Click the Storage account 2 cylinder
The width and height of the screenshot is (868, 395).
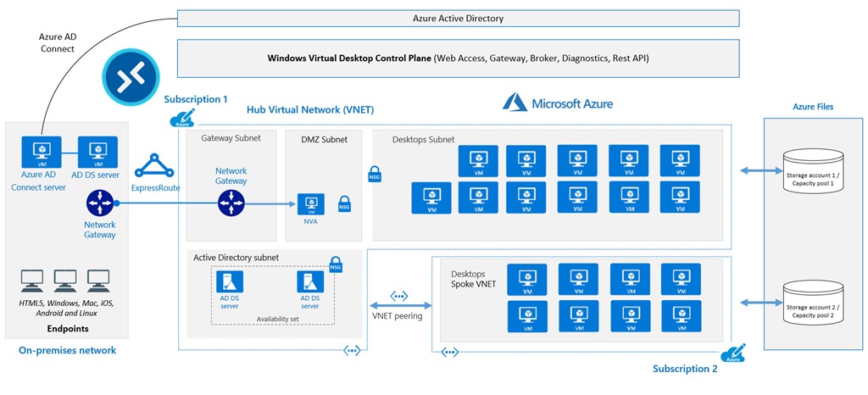click(x=810, y=301)
